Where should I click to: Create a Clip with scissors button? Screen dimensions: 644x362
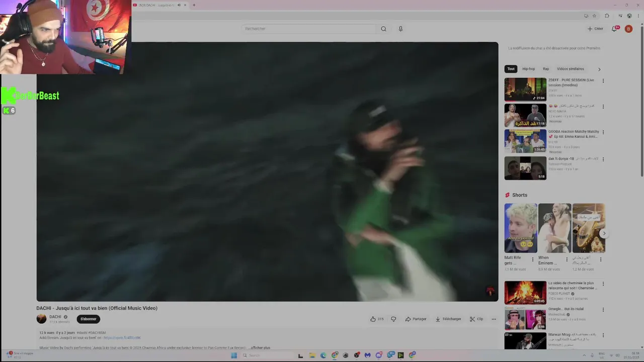[x=476, y=319]
